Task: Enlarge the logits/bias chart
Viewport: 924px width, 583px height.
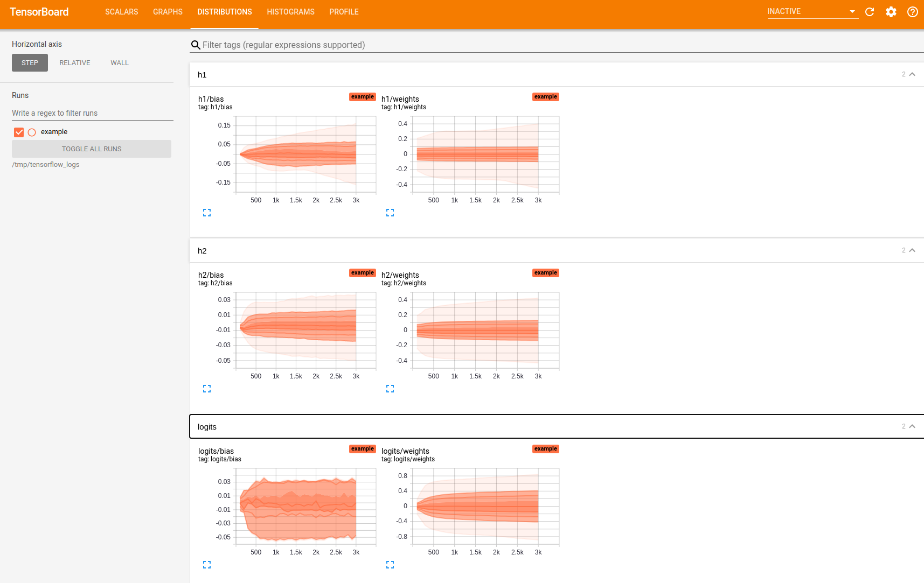Action: (207, 565)
